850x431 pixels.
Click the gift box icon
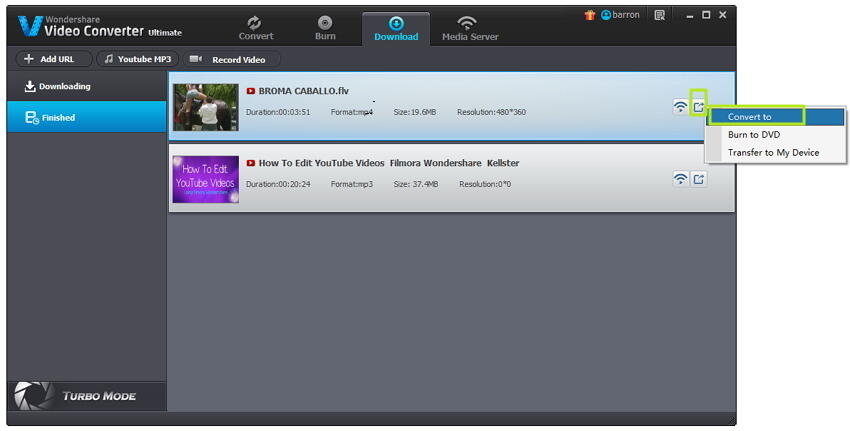590,15
